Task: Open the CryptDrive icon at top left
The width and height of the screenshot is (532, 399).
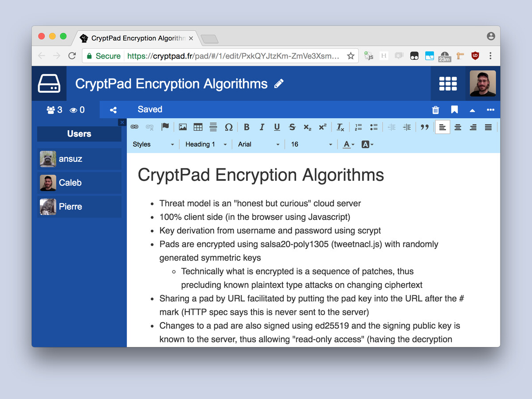Action: click(49, 83)
